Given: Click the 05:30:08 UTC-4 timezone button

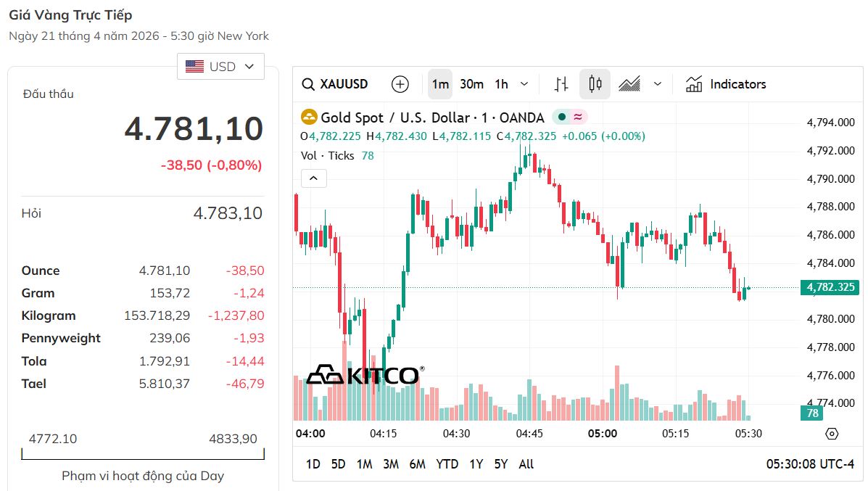Looking at the screenshot, I should coord(810,464).
